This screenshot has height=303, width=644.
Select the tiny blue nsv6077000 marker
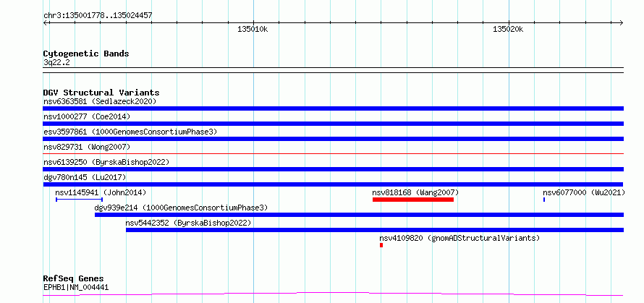544,200
